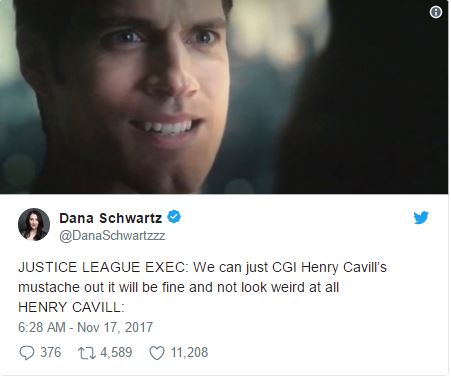Viewport: 451px width, 377px height.
Task: View the 11,208 likes count
Action: click(189, 352)
